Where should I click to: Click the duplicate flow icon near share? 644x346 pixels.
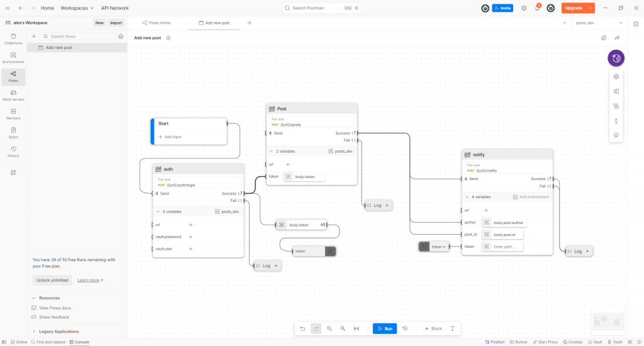click(x=604, y=38)
